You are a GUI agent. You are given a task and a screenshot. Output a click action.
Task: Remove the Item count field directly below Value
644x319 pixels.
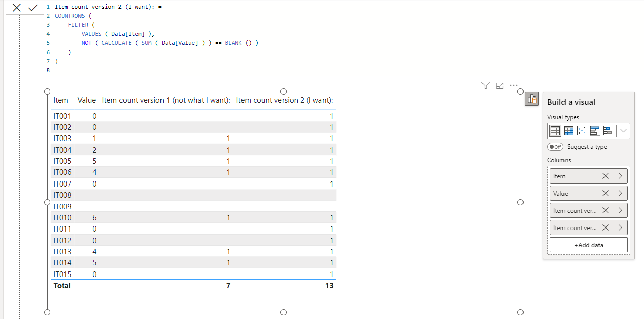605,210
